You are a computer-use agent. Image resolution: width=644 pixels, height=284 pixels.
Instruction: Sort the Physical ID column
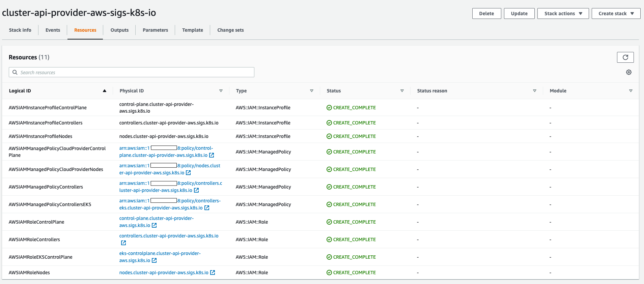[221, 91]
